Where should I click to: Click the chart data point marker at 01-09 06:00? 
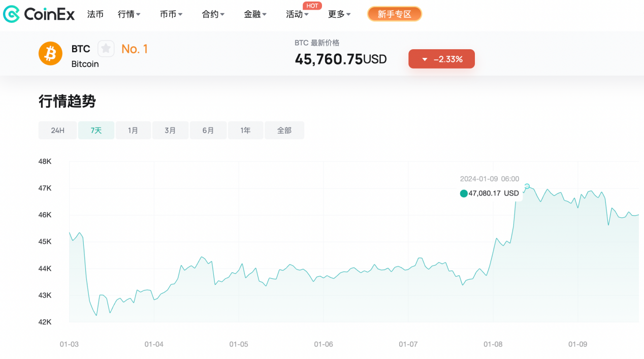pyautogui.click(x=527, y=186)
